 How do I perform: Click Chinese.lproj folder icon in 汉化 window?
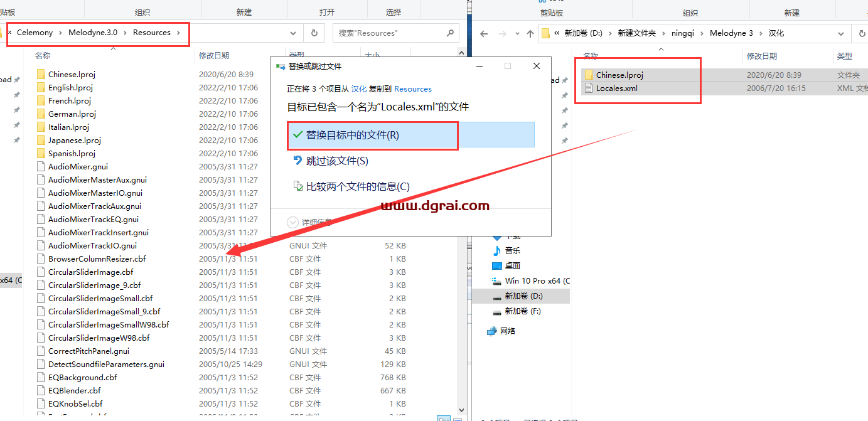589,75
